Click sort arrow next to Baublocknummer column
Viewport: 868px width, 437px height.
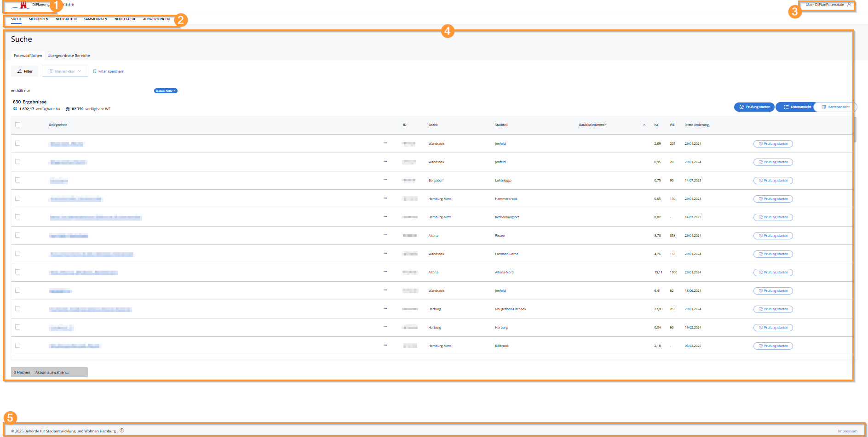644,125
